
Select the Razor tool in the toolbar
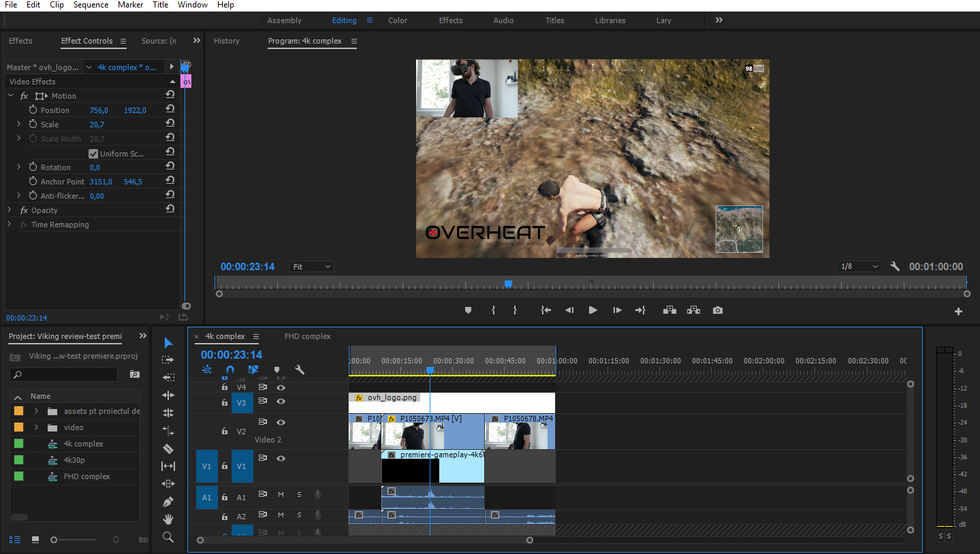pos(168,449)
